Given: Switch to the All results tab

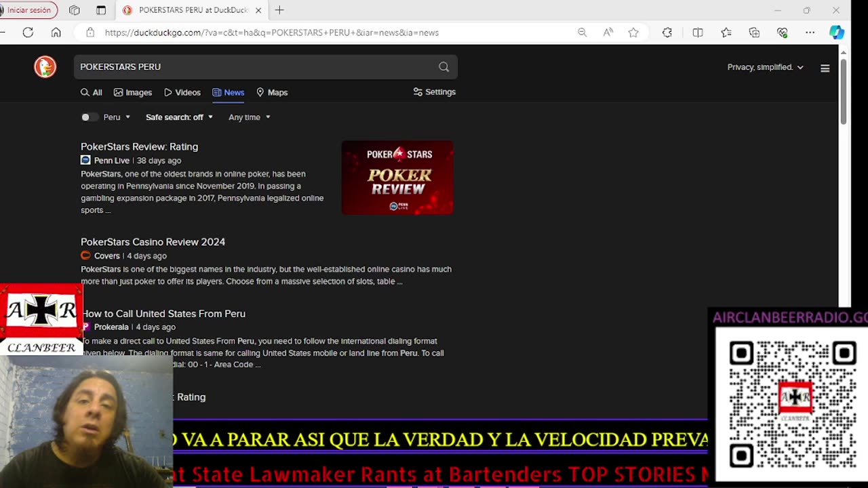Looking at the screenshot, I should 92,92.
